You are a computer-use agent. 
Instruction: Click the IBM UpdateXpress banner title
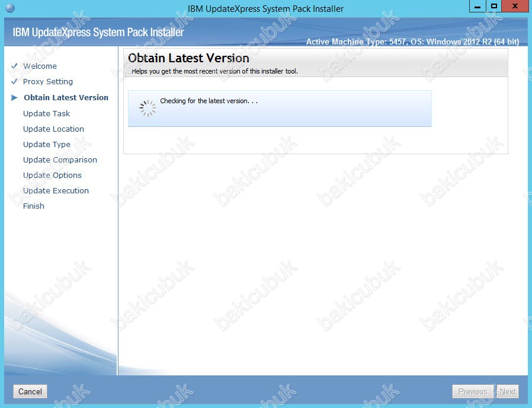click(98, 32)
